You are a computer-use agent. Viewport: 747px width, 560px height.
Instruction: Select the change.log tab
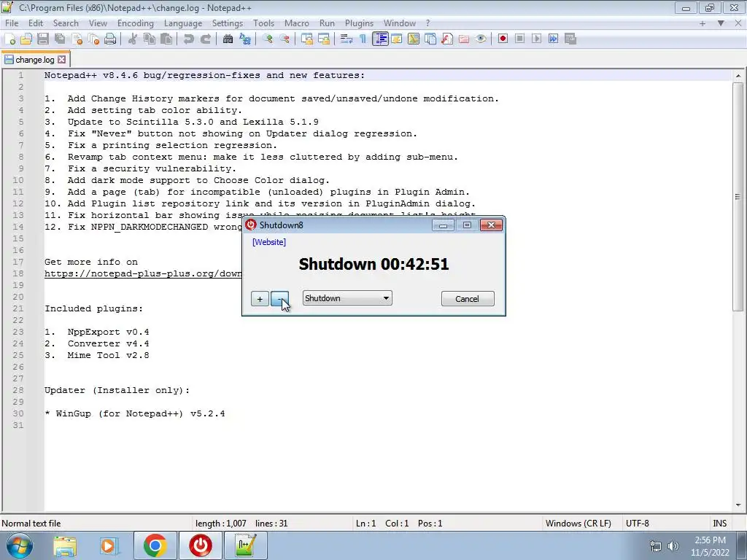click(x=34, y=60)
